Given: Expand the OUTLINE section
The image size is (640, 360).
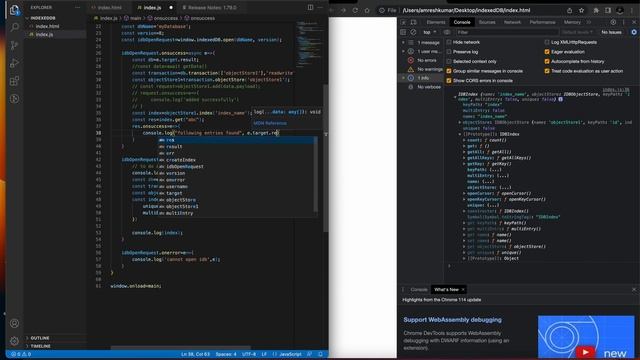Looking at the screenshot, I should tap(40, 338).
